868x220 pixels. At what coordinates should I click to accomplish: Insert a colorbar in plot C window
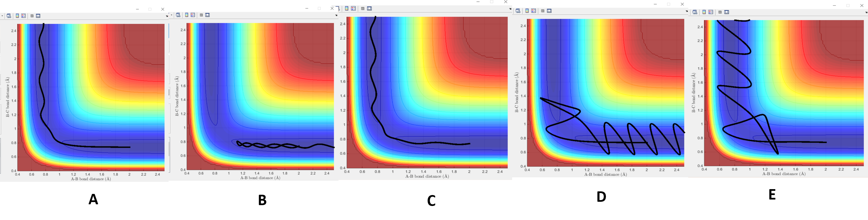click(347, 8)
